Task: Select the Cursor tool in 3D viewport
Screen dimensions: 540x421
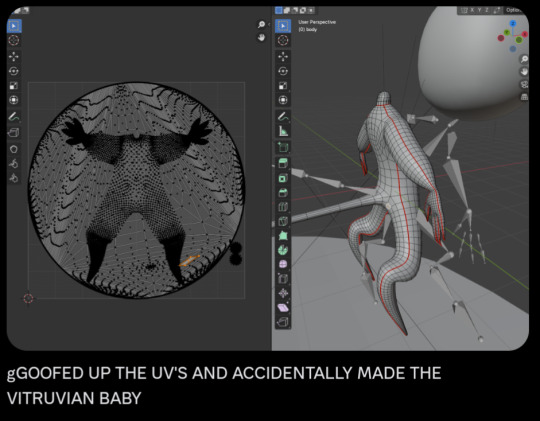Action: click(x=283, y=40)
